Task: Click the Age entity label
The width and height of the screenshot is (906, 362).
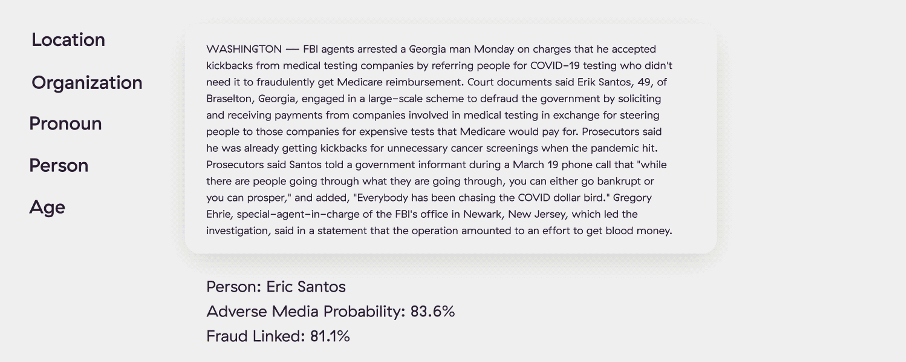Action: pos(47,208)
